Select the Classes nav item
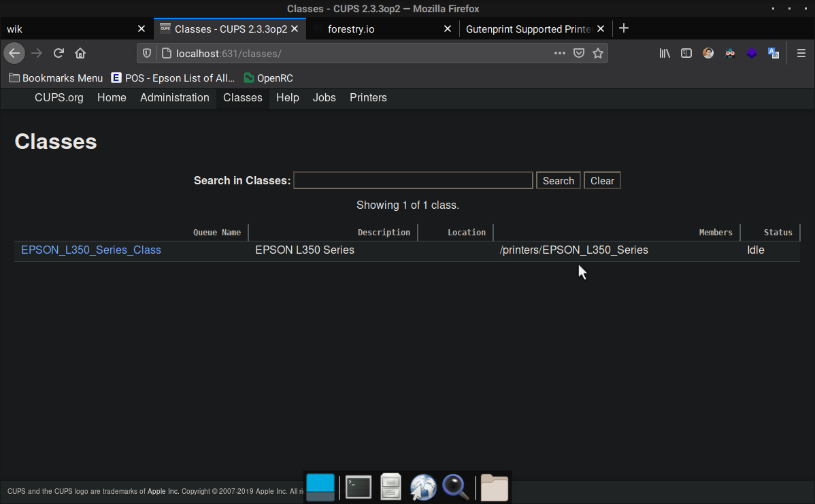The height and width of the screenshot is (504, 815). click(243, 98)
